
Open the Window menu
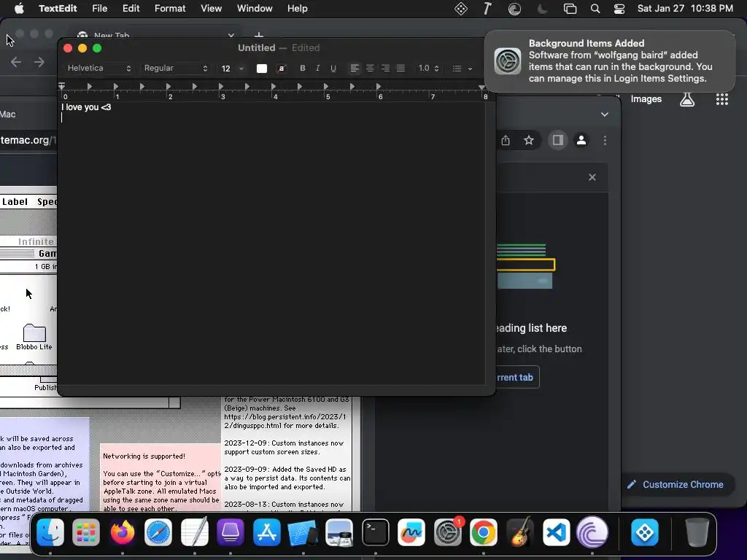(x=255, y=8)
